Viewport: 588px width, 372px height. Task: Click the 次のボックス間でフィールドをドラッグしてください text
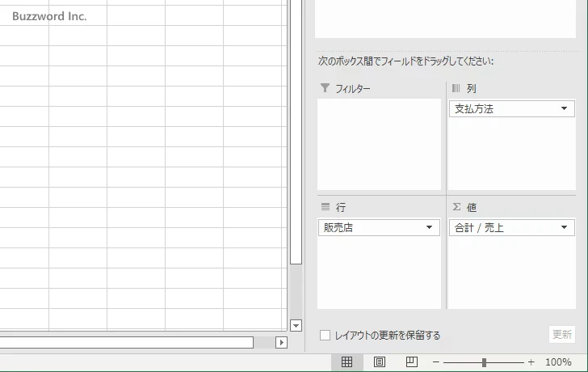(x=405, y=61)
